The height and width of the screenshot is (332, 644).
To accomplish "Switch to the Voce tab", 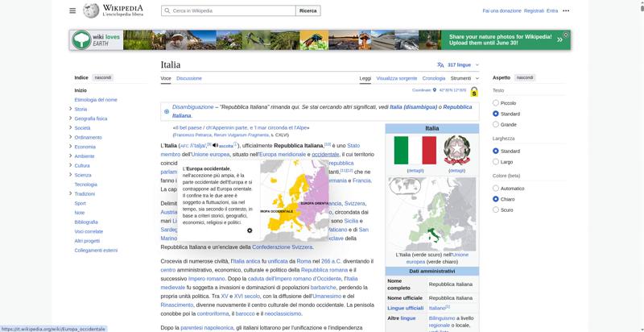I will coord(166,78).
